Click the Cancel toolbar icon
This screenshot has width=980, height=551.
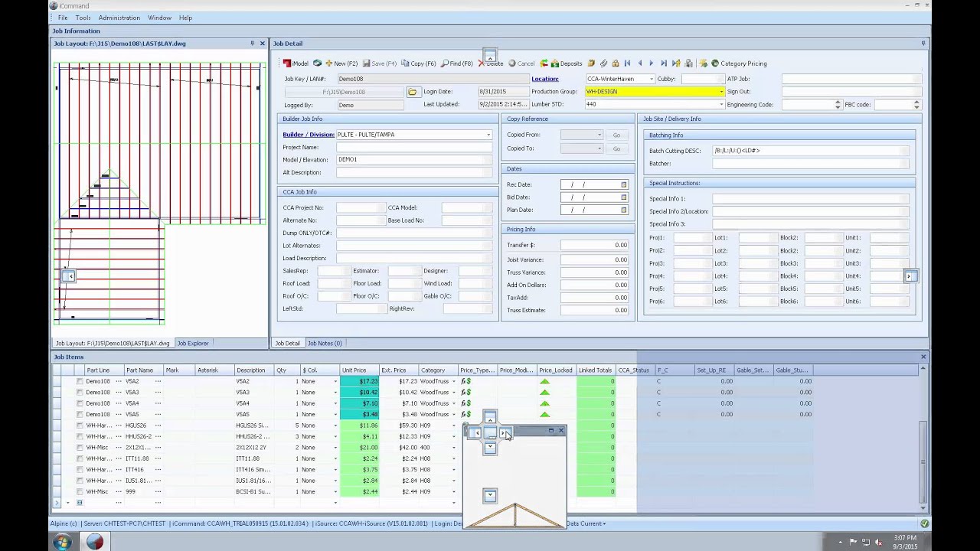click(x=521, y=64)
